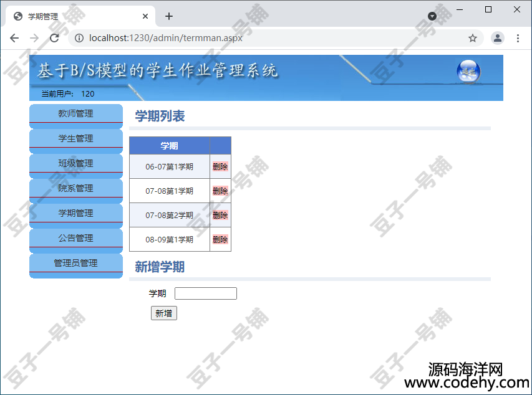Delete the 06-07第1学期 row
Screen dimensions: 532x395
[220, 166]
